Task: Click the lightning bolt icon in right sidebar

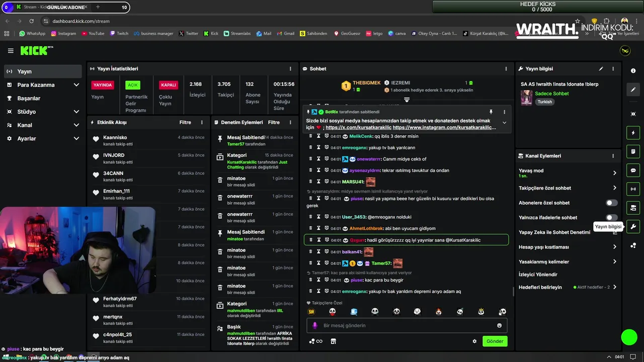Action: tap(633, 133)
